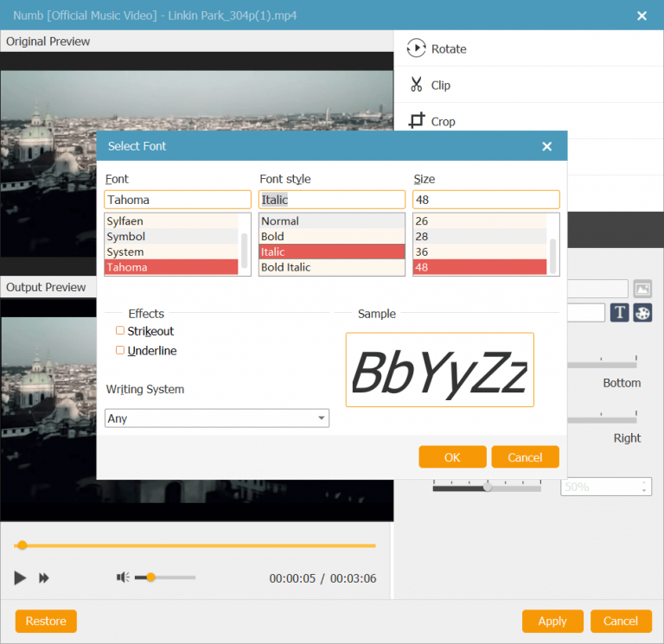
Task: Click the font list scrollbar
Action: click(245, 250)
